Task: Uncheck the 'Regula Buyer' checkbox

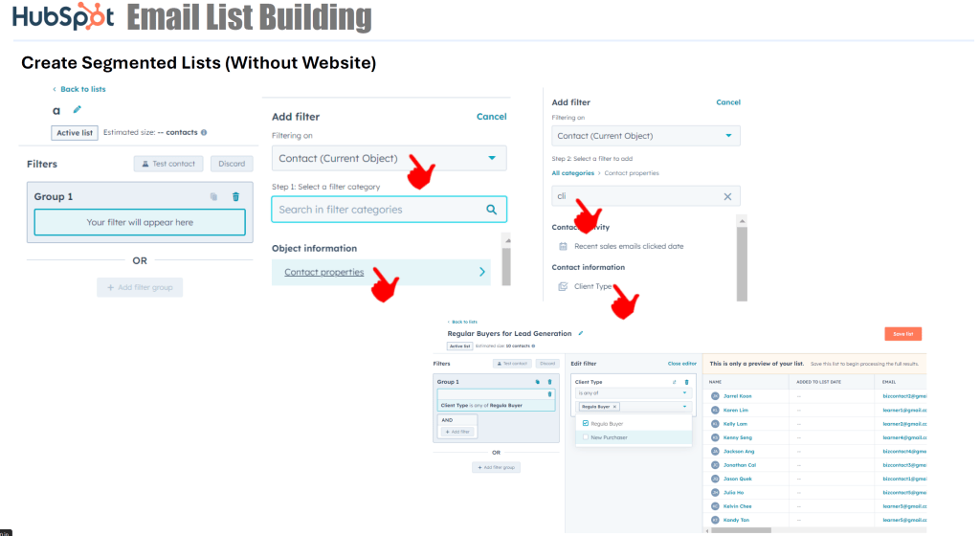Action: tap(585, 422)
